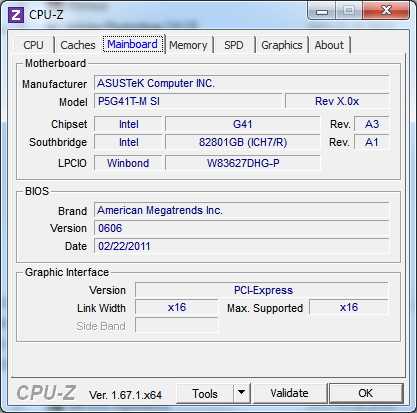Image resolution: width=417 pixels, height=413 pixels.
Task: Click the Chipset vendor Intel field
Action: 128,124
